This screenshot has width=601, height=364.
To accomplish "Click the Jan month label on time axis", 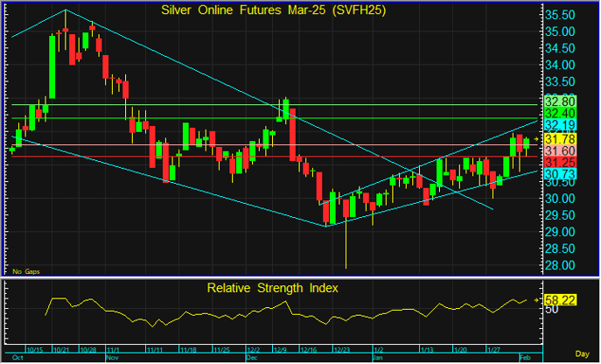I will (378, 358).
